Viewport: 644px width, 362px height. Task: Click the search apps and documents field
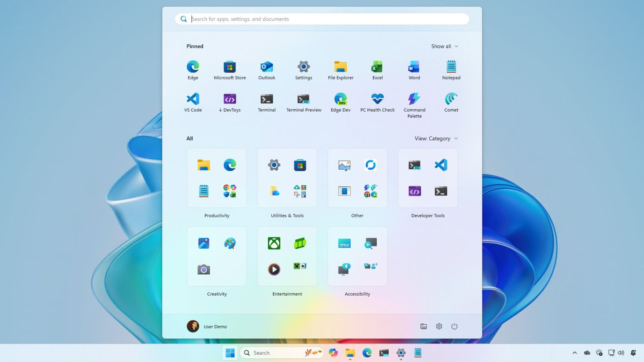pos(321,19)
